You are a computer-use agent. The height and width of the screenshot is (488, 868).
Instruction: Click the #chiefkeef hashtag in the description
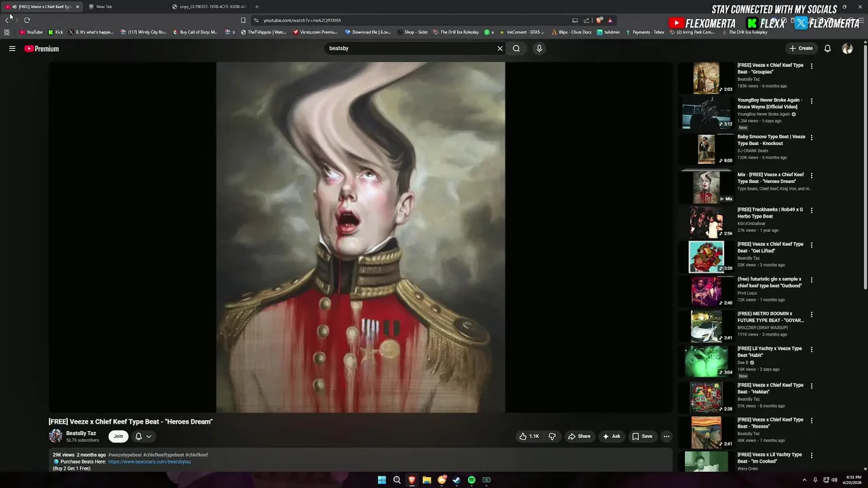(x=197, y=455)
